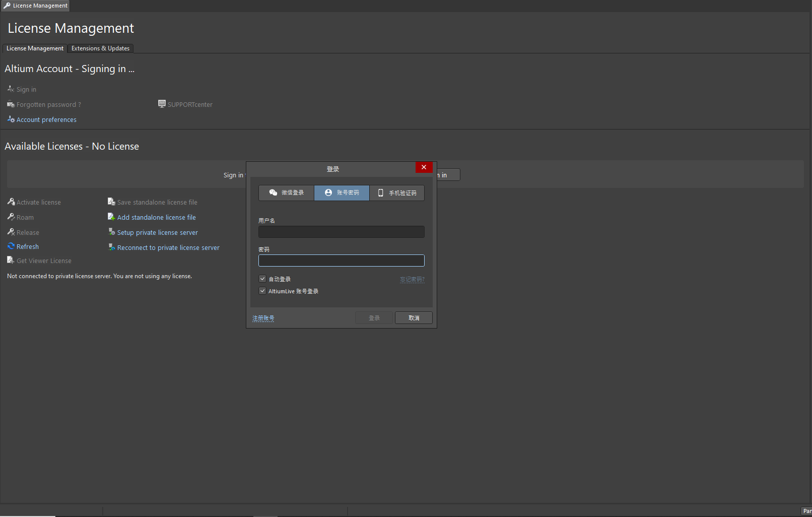This screenshot has height=517, width=812.
Task: Click the 'Available Licenses - No License' heading
Action: coord(72,146)
